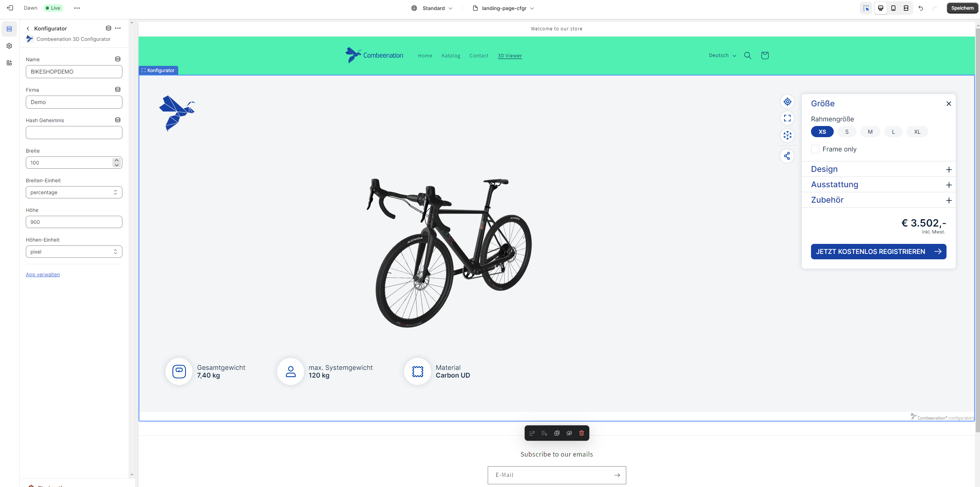Click the App verwalten link
Viewport: 980px width, 487px height.
coord(43,275)
